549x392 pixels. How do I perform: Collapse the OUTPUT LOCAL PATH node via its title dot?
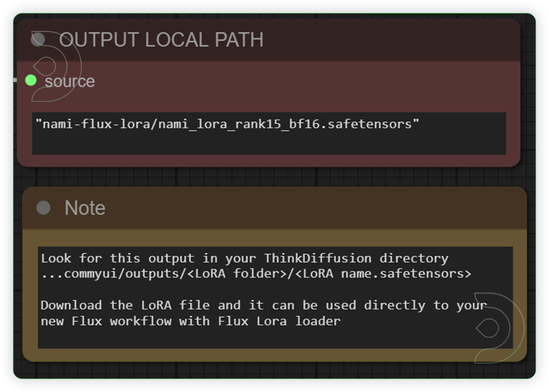[x=38, y=39]
